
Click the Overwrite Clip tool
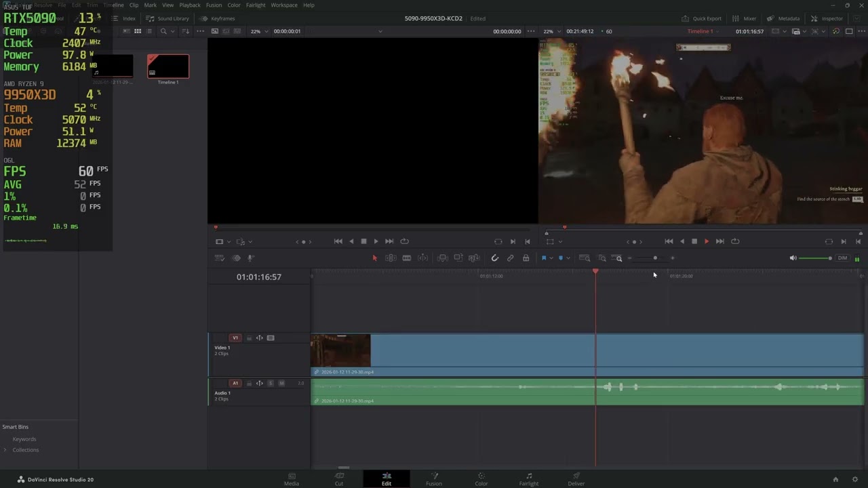pos(458,258)
